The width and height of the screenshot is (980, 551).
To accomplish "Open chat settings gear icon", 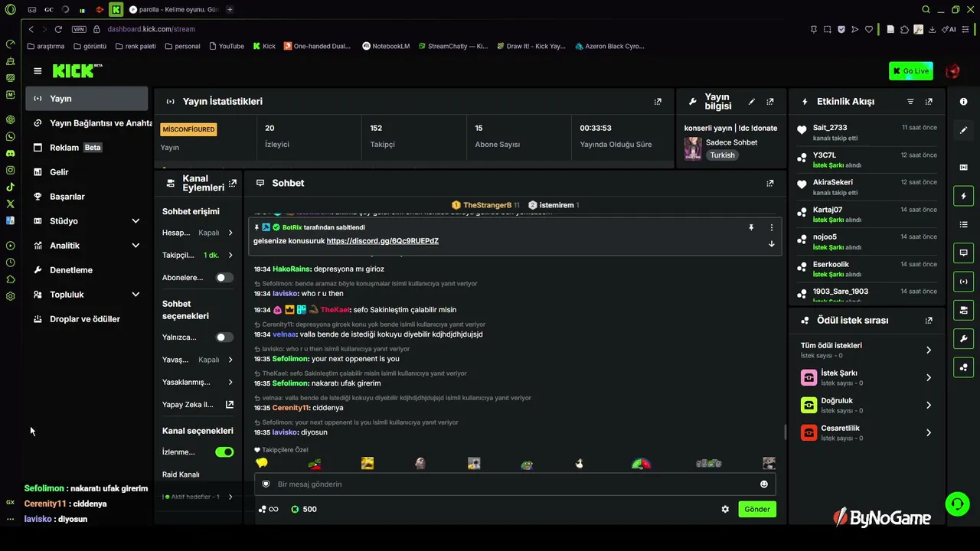I will tap(725, 510).
